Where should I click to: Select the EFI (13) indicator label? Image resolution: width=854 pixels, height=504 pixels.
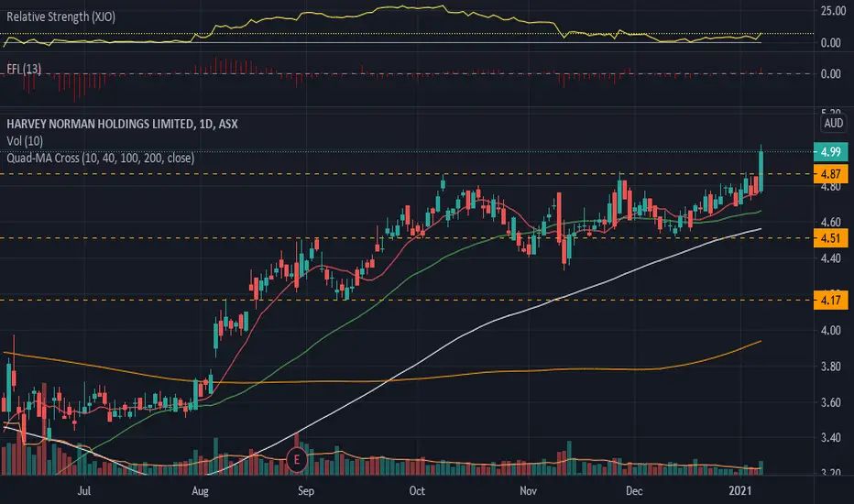coord(24,69)
